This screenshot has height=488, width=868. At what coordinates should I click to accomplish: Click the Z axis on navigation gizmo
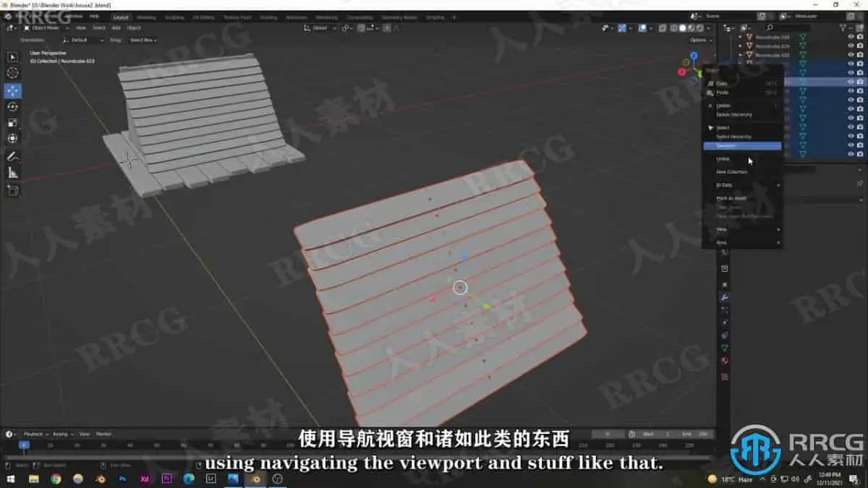coord(693,56)
